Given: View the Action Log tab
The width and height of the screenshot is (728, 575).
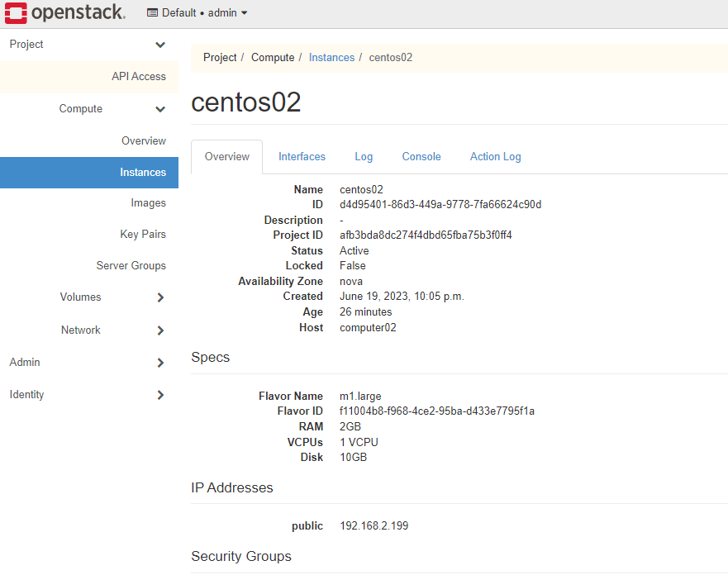Looking at the screenshot, I should [495, 157].
